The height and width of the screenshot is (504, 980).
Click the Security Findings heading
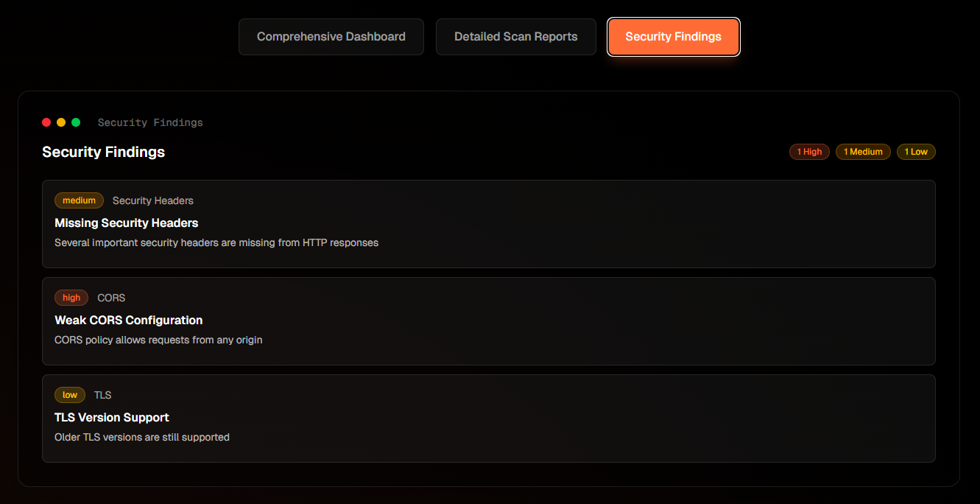coord(103,152)
